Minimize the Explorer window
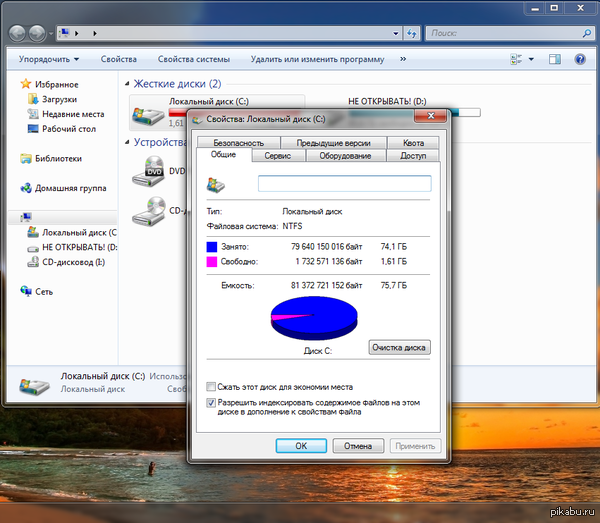600x523 pixels. coord(535,8)
